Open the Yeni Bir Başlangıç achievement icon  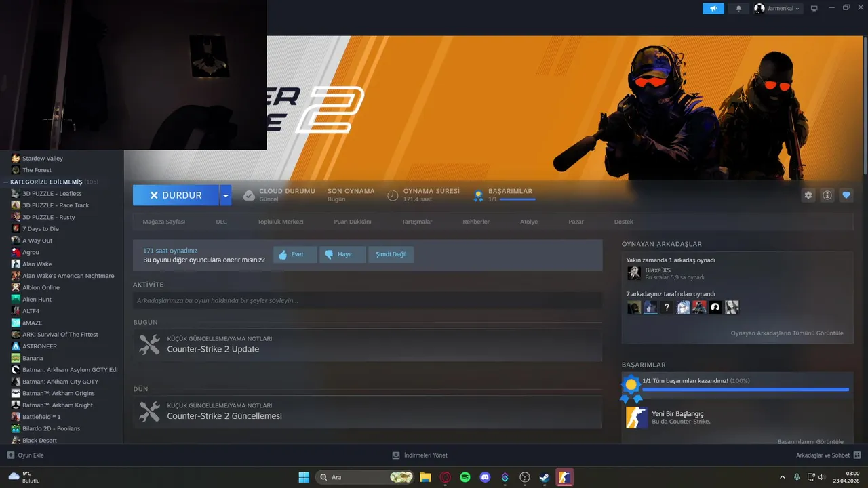coord(637,418)
